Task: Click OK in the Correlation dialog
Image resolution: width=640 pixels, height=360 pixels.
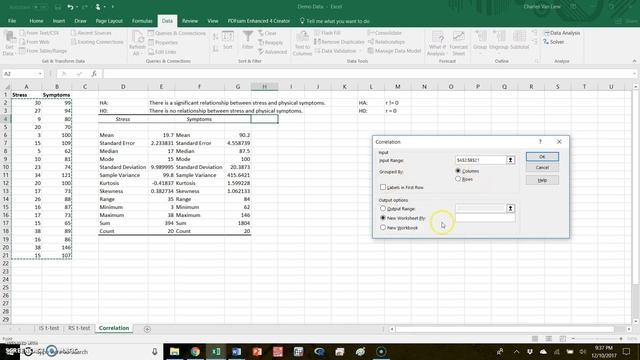Action: (542, 157)
